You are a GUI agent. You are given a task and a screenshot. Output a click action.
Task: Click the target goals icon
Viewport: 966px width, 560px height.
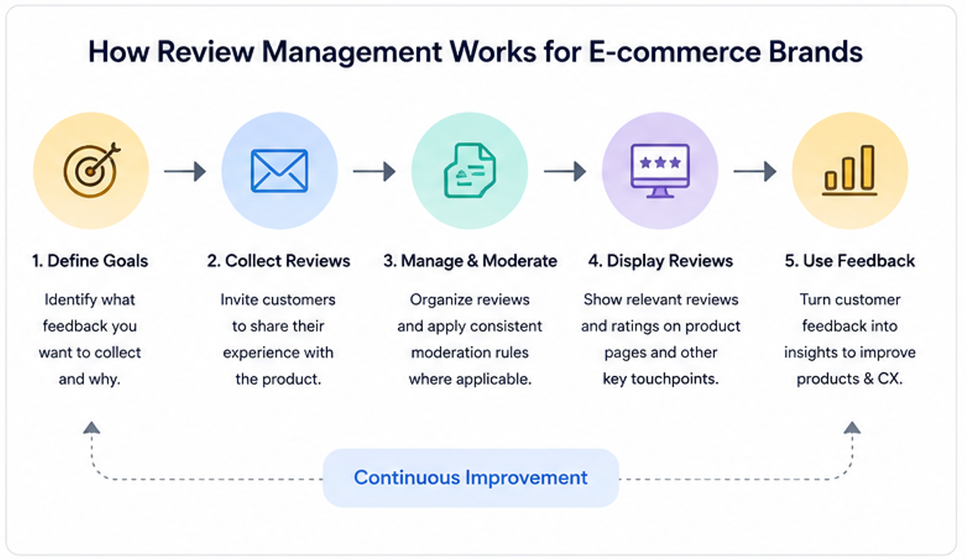pyautogui.click(x=91, y=171)
